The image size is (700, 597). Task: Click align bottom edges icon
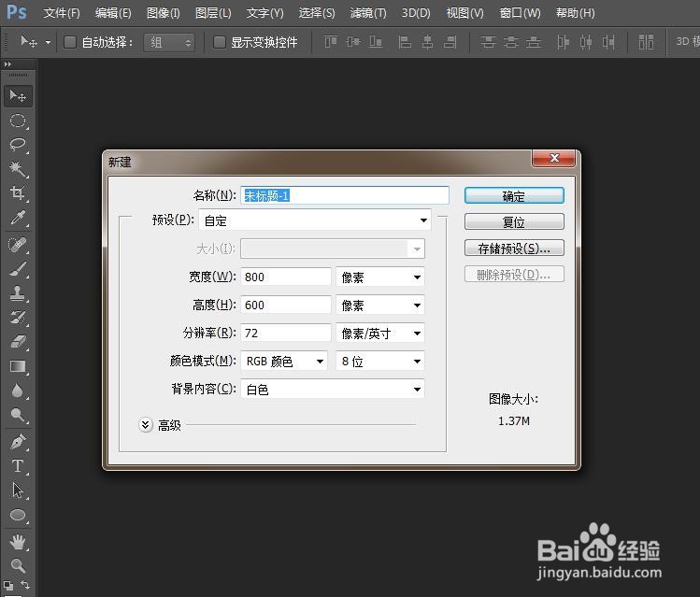(376, 42)
